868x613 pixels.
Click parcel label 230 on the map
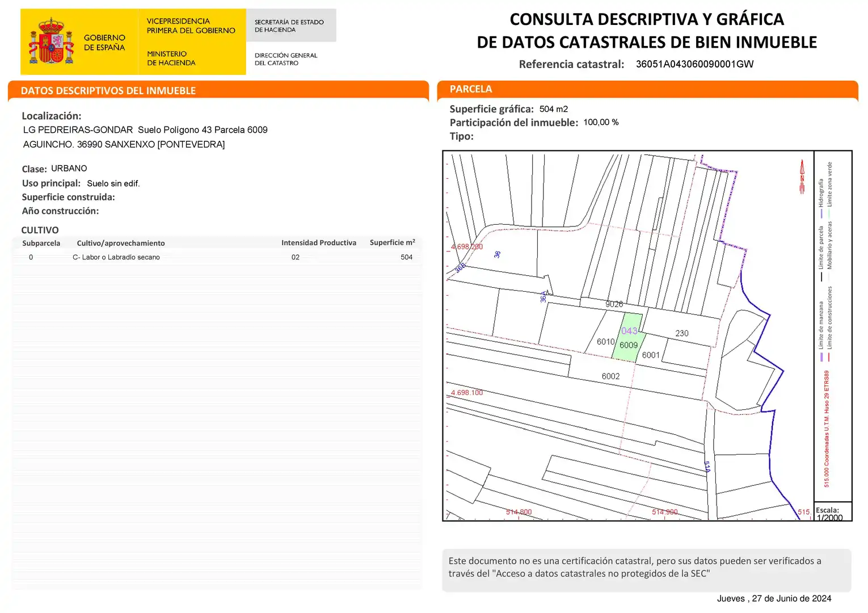tap(682, 333)
